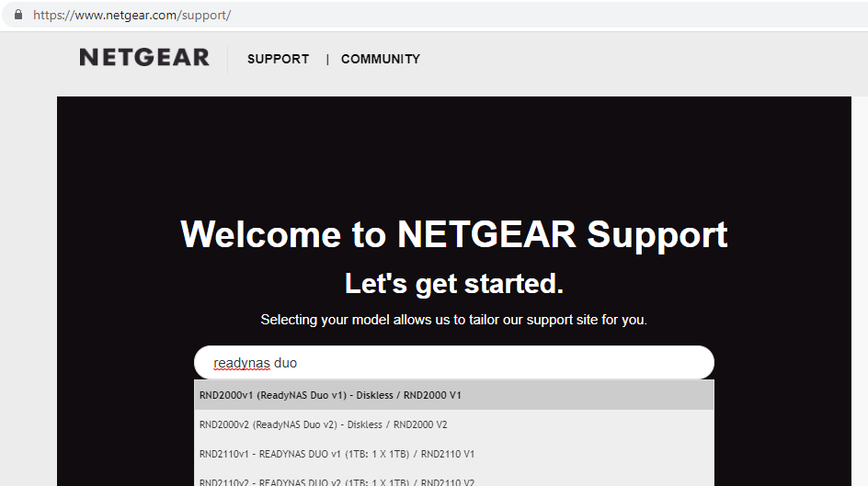Click the model search field containing 'readynas duo'
This screenshot has height=486, width=868.
tap(454, 363)
